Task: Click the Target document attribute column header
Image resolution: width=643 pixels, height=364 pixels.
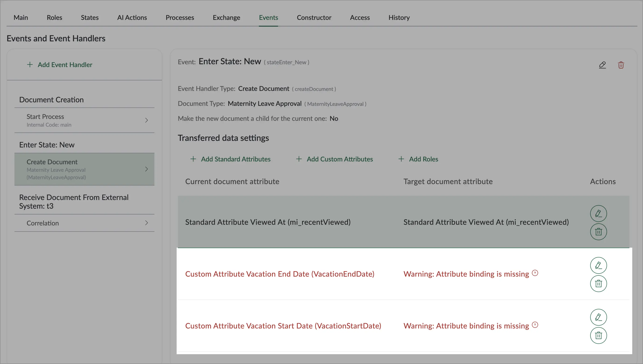Action: click(x=448, y=181)
